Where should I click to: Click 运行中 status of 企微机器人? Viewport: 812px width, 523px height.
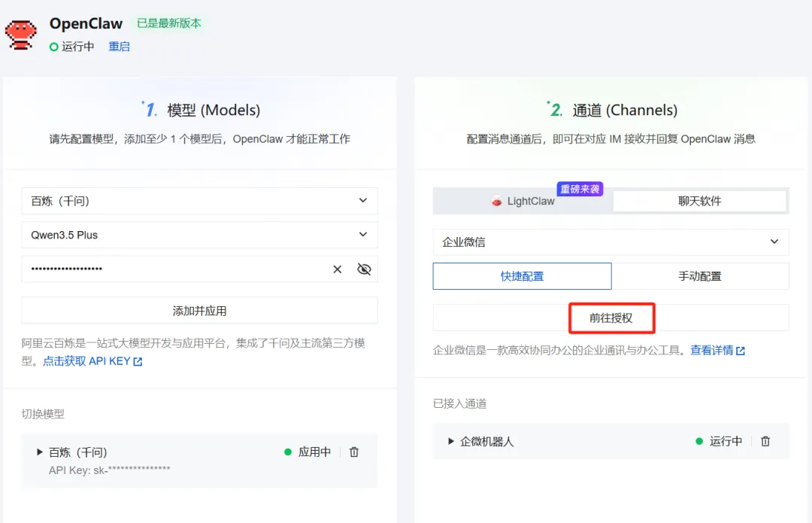coord(726,441)
